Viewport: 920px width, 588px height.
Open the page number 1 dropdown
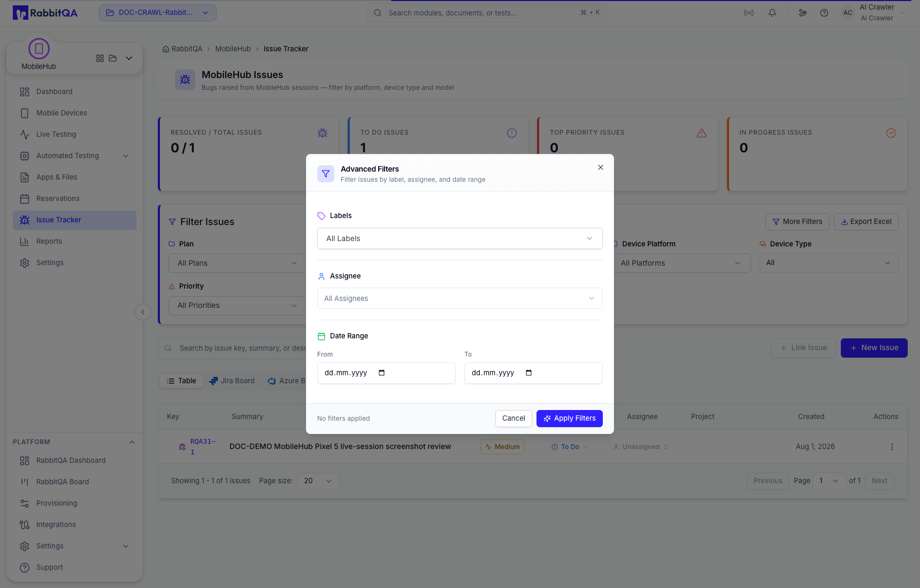(x=829, y=481)
